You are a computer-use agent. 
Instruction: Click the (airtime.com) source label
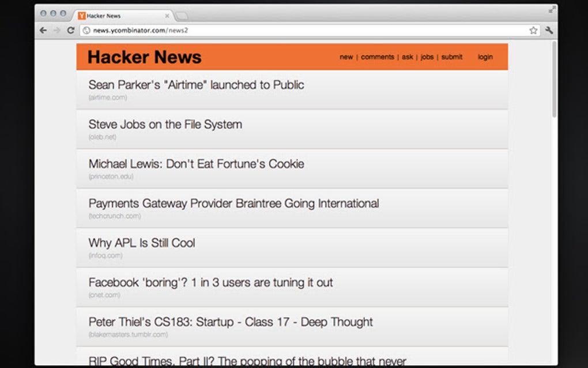click(x=108, y=97)
